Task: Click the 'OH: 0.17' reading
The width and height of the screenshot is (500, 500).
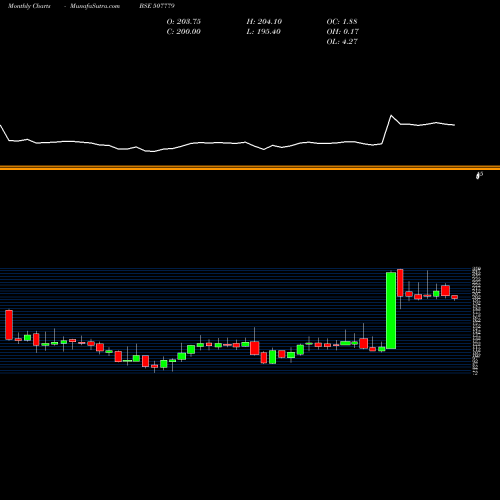Action: pyautogui.click(x=343, y=32)
